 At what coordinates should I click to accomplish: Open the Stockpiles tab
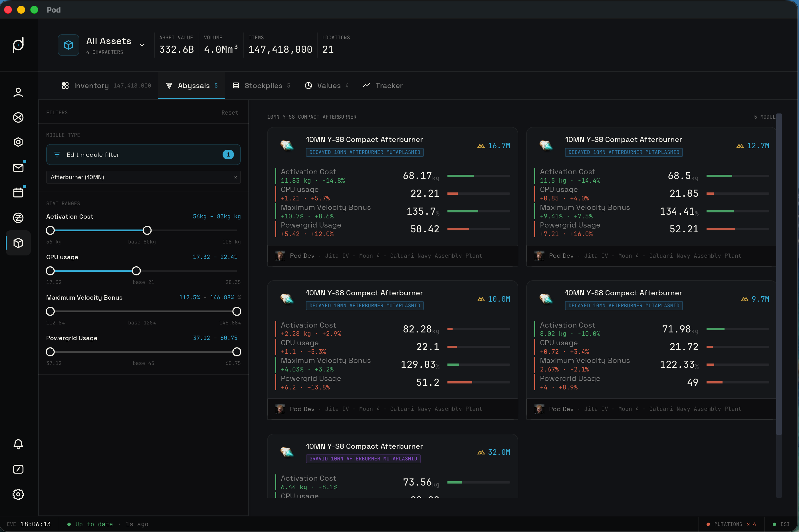click(x=261, y=86)
